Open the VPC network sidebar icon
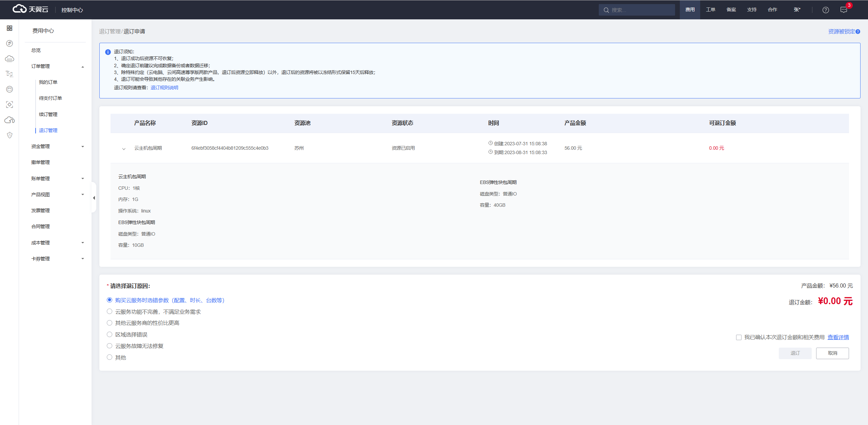Screen dimensions: 868x425 click(9, 74)
